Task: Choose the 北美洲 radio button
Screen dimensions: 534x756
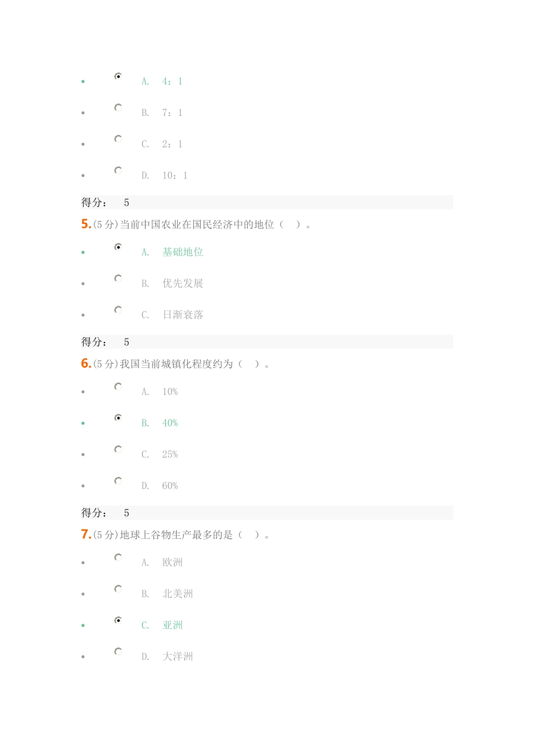Action: coord(118,589)
